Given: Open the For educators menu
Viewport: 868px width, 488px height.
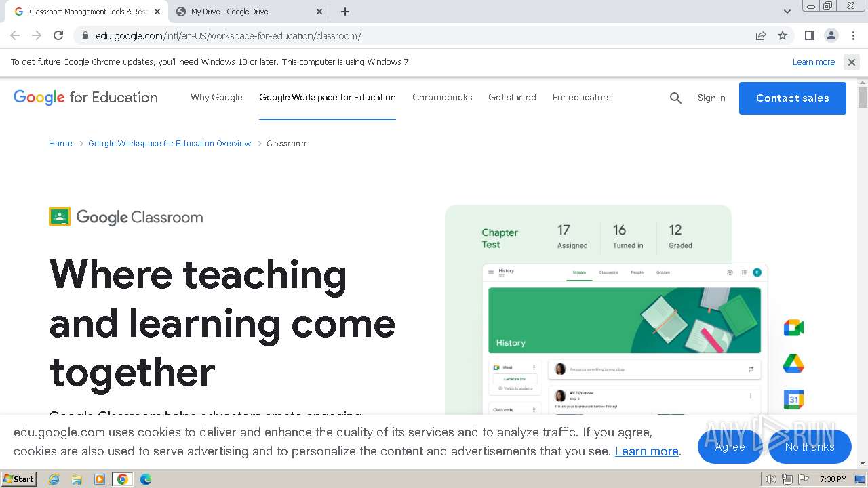Looking at the screenshot, I should click(x=581, y=97).
